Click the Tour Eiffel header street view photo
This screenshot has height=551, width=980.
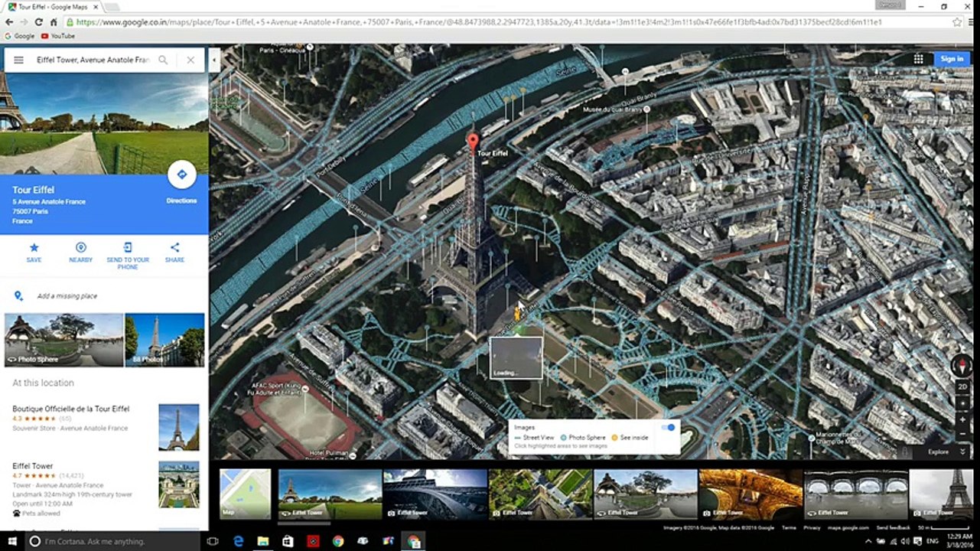pos(104,124)
